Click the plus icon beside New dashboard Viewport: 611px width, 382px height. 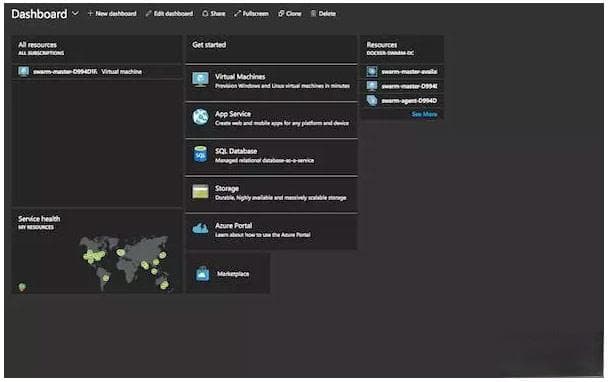(x=90, y=13)
